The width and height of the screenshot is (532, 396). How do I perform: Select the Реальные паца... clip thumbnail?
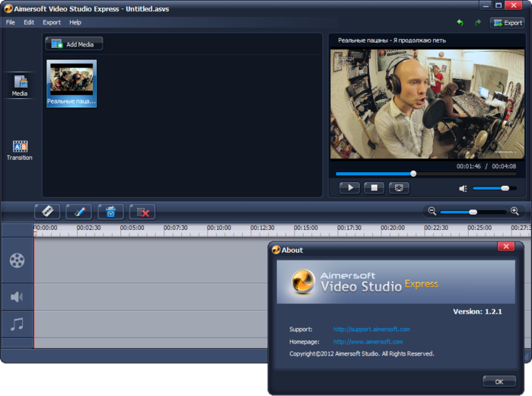pos(72,84)
